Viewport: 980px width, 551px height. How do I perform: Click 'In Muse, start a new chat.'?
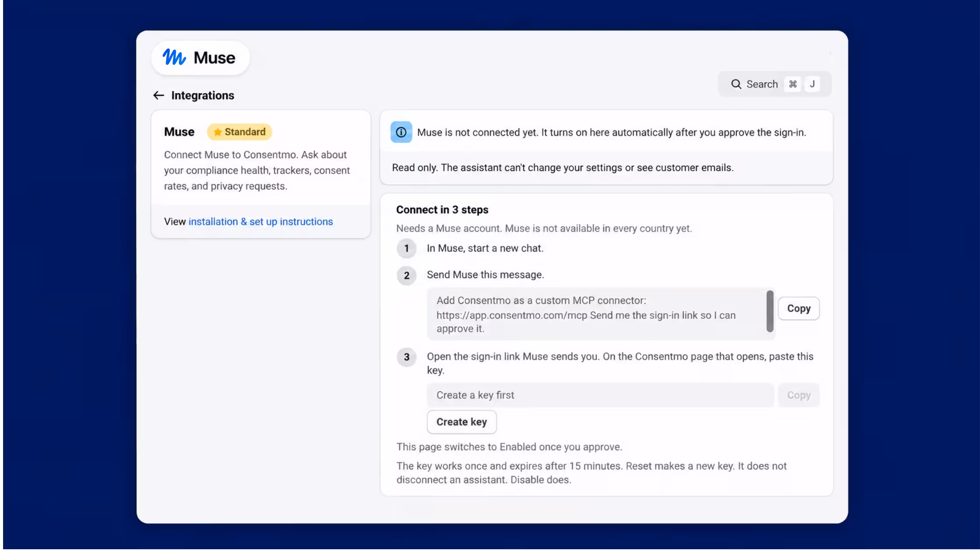[485, 248]
